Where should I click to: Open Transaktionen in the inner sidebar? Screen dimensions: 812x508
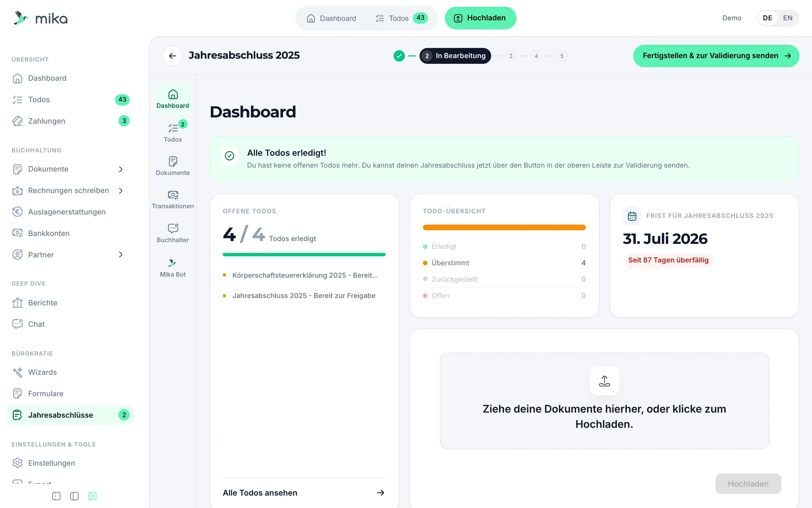[173, 200]
